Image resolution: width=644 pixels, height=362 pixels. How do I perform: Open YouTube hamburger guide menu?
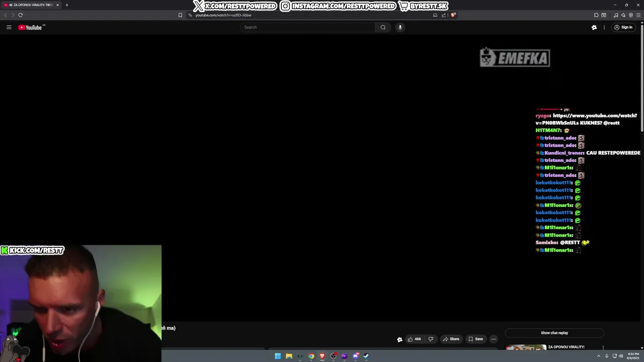pos(9,27)
